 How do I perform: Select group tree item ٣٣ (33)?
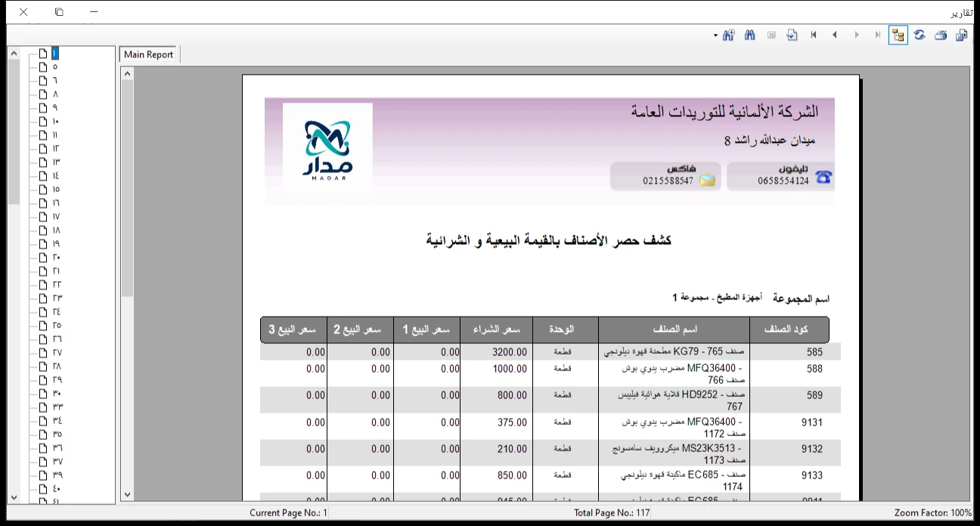click(x=57, y=407)
